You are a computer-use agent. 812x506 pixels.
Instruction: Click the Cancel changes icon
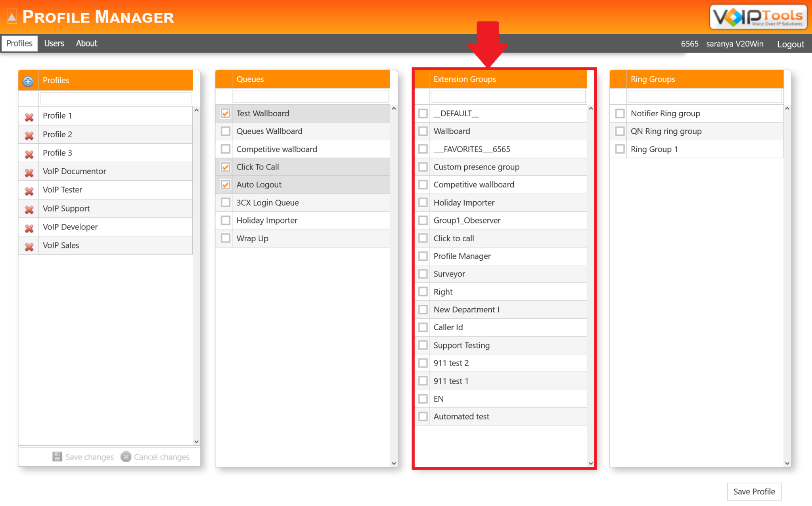tap(126, 457)
